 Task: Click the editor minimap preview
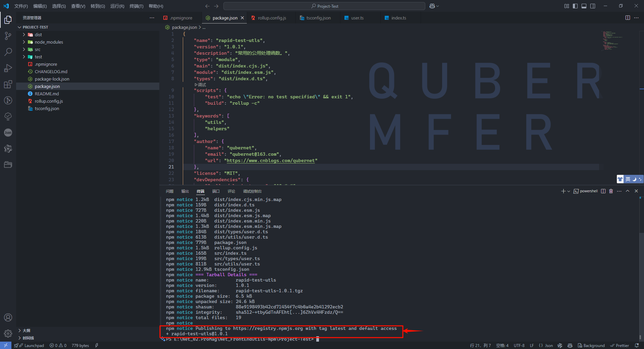tap(611, 41)
